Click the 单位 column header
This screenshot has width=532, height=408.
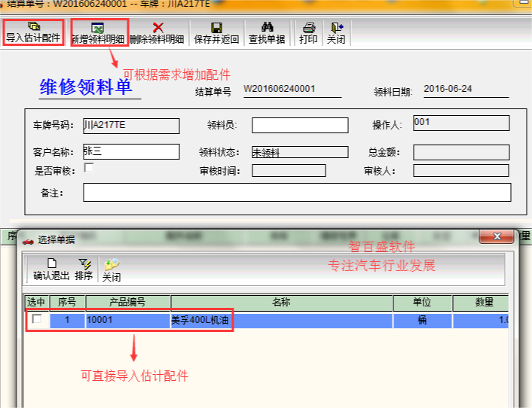(x=423, y=303)
